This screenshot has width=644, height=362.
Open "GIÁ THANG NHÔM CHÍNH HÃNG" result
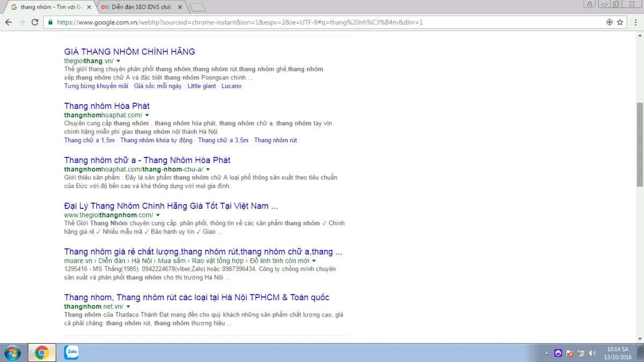(129, 52)
